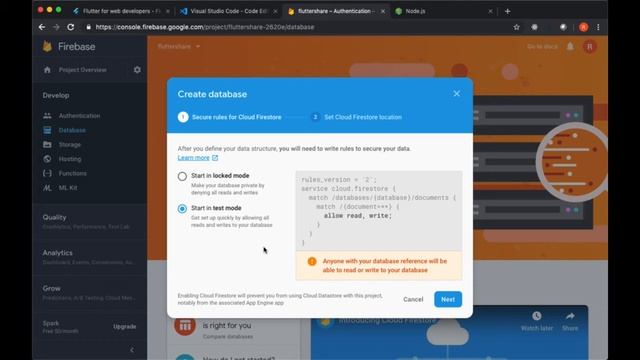Open project settings gear icon

tap(137, 70)
